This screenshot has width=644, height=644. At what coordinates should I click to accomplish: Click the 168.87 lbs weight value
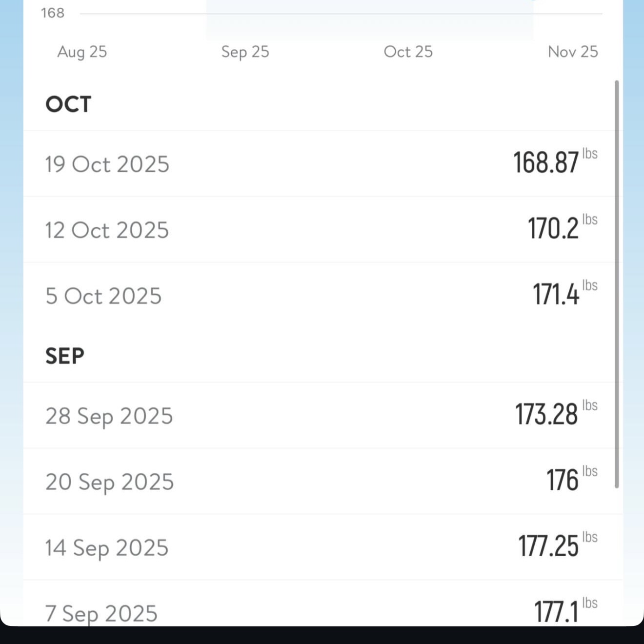pyautogui.click(x=546, y=163)
